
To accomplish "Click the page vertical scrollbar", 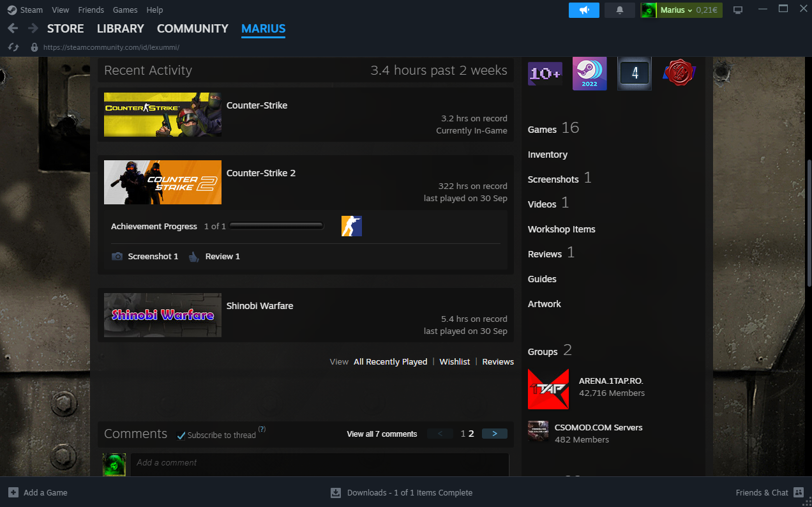I will tap(808, 223).
